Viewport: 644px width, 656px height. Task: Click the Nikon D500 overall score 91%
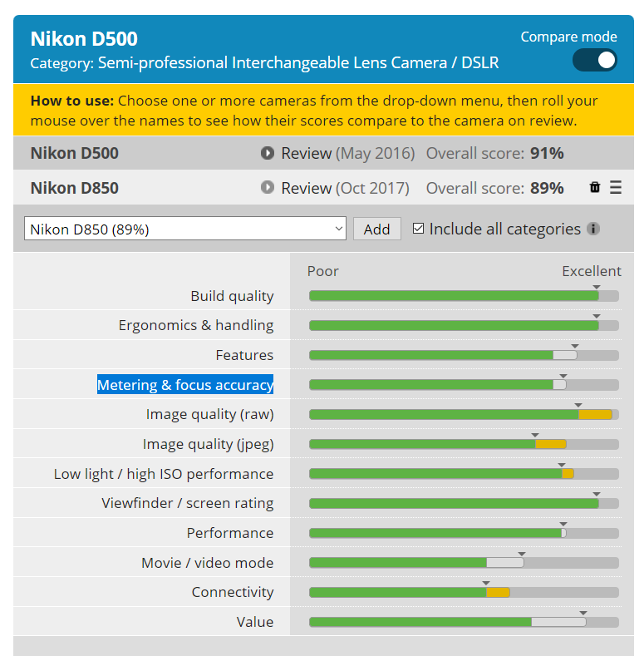547,153
